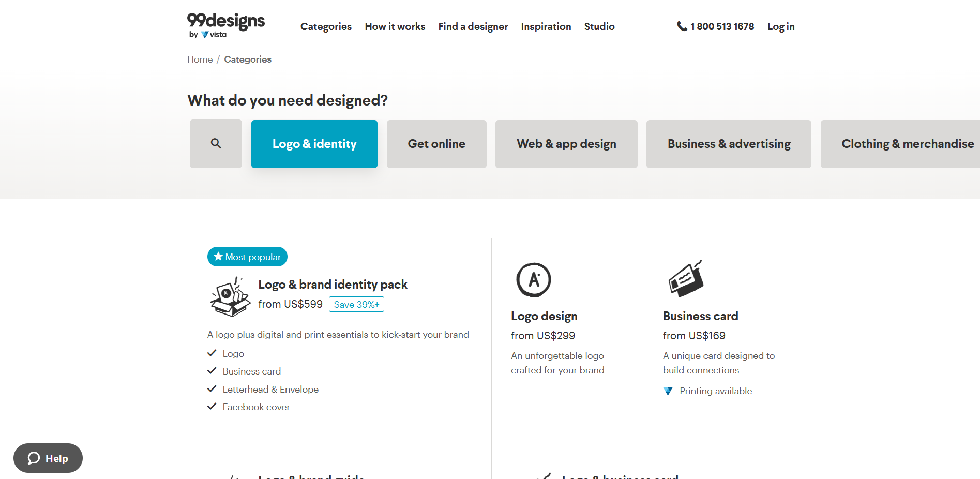
Task: Click the Log in link
Action: (781, 26)
